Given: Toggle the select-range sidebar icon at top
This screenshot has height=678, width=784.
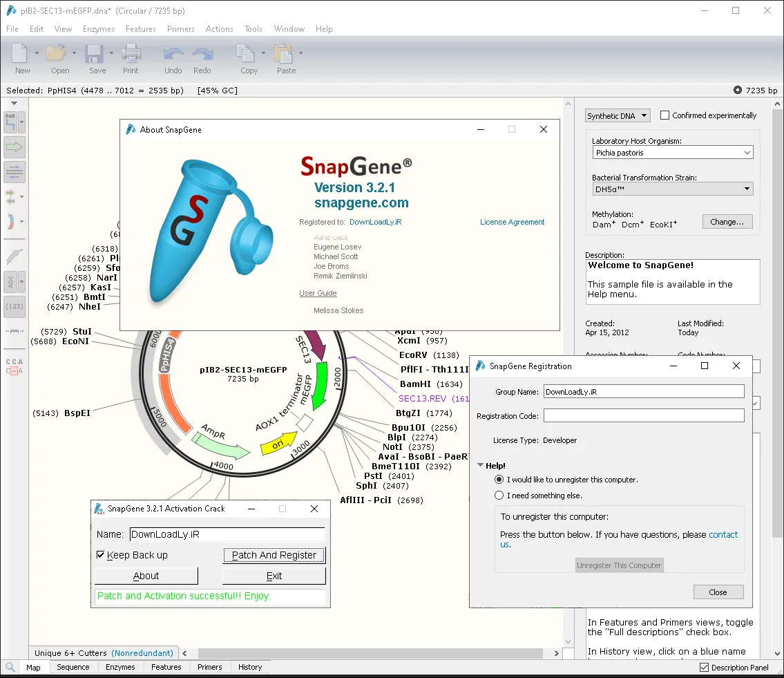Looking at the screenshot, I should coord(11,122).
